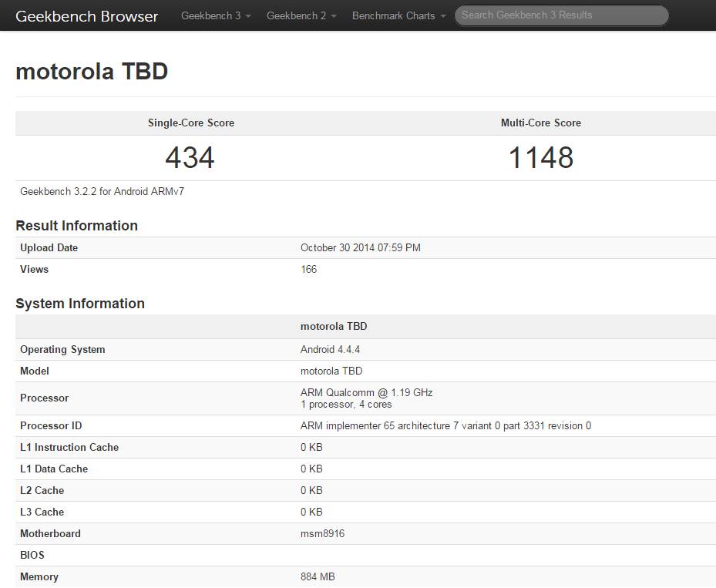Image resolution: width=716 pixels, height=588 pixels.
Task: Click the upload date October 30 2014 value
Action: 360,248
